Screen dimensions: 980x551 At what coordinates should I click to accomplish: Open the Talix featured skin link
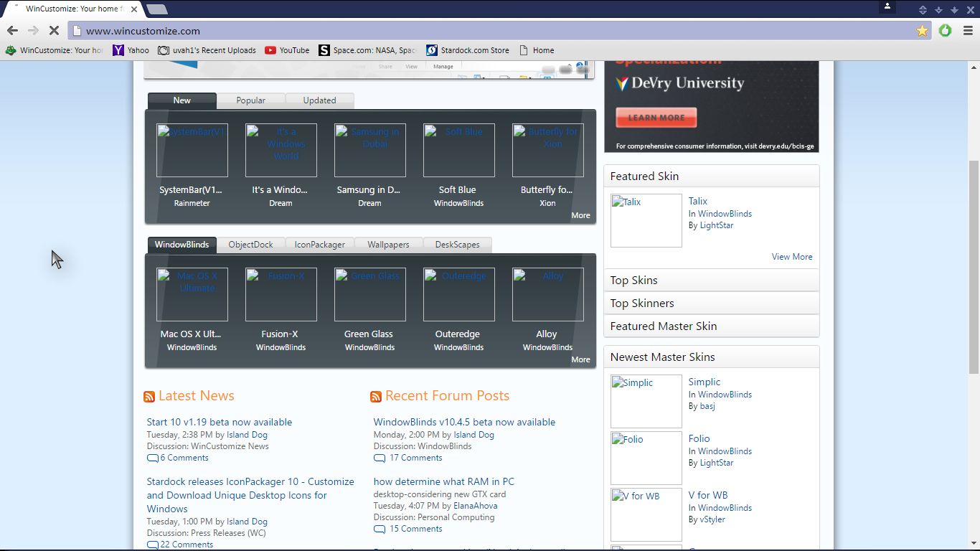click(x=697, y=202)
